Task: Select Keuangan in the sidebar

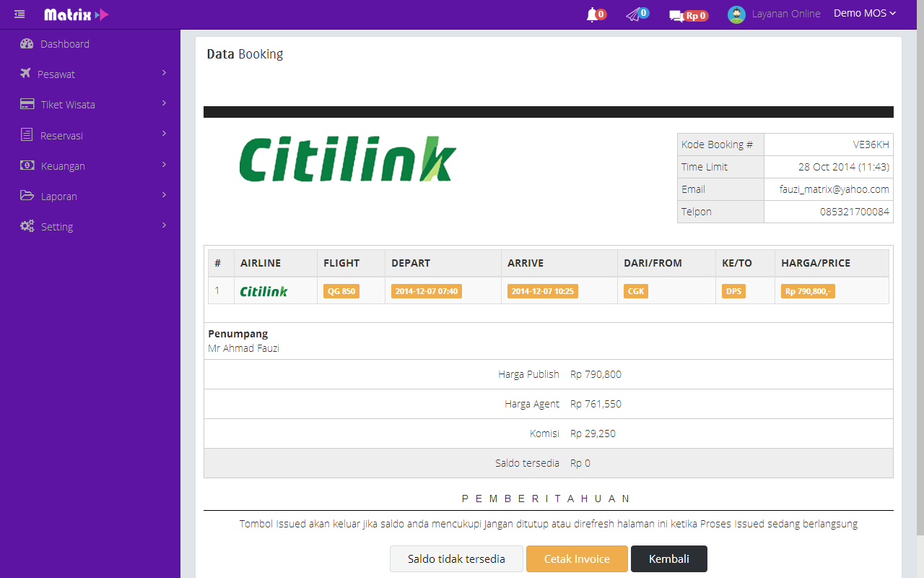Action: pos(63,166)
